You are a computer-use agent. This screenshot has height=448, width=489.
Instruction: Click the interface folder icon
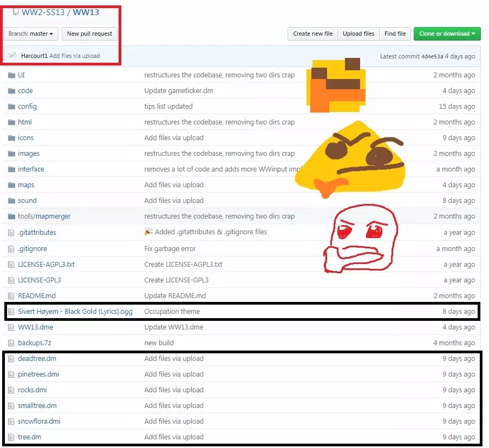pos(11,169)
